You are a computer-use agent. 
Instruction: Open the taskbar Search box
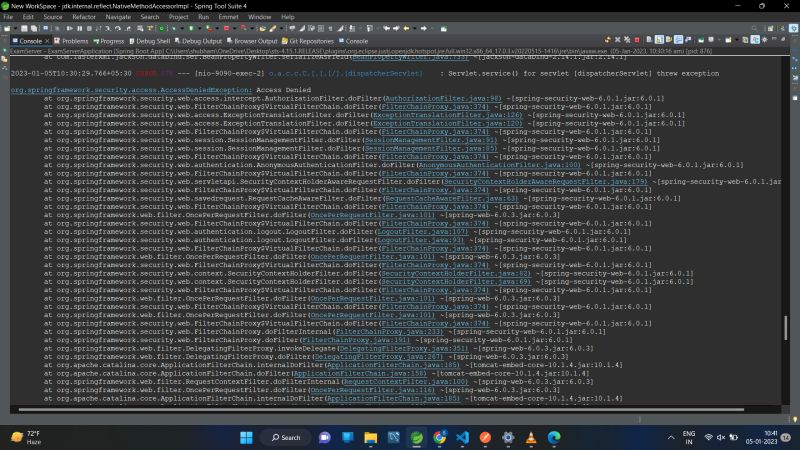point(286,437)
